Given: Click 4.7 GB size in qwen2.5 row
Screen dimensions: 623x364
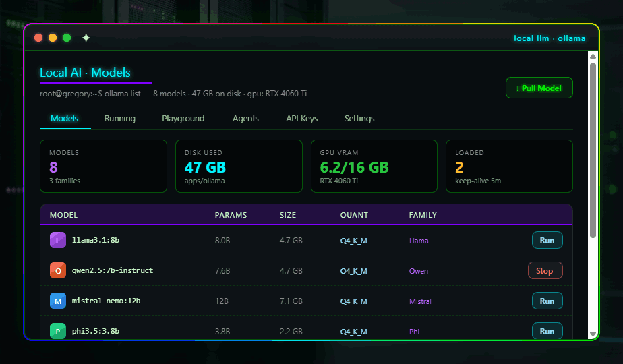Looking at the screenshot, I should click(x=291, y=271).
